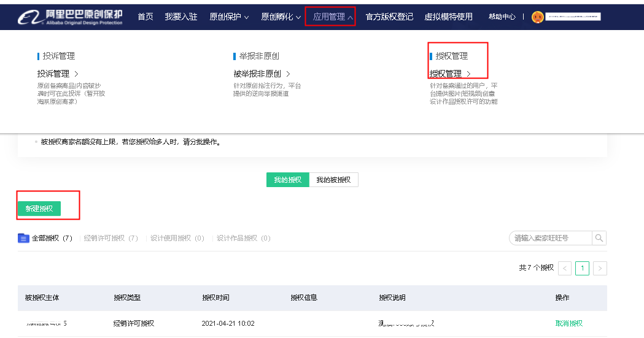
Task: Click the 操作 column header
Action: coord(562,298)
